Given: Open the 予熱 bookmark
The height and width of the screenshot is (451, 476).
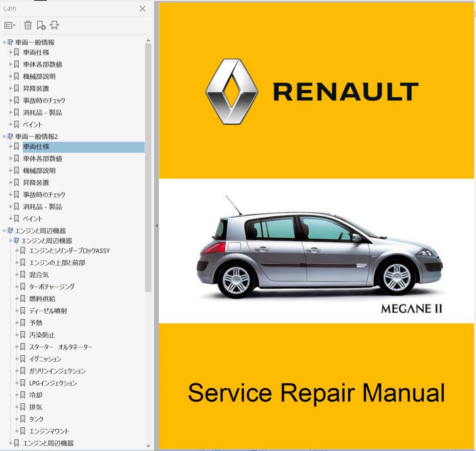Looking at the screenshot, I should pos(36,323).
